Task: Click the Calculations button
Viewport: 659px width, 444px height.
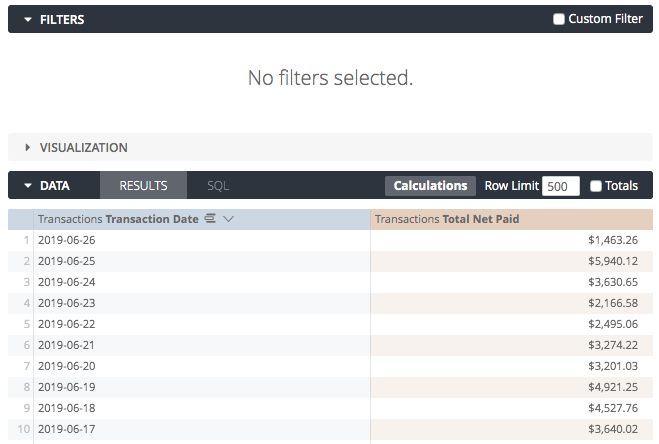Action: pos(430,185)
